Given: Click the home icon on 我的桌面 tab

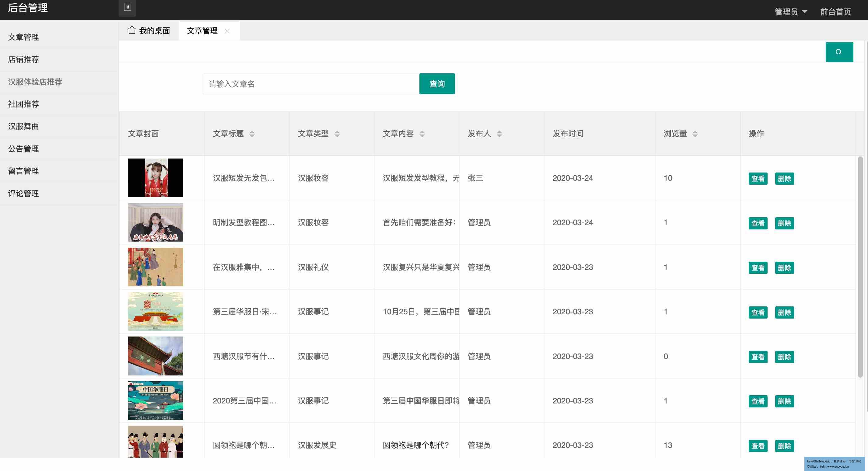Looking at the screenshot, I should click(132, 30).
